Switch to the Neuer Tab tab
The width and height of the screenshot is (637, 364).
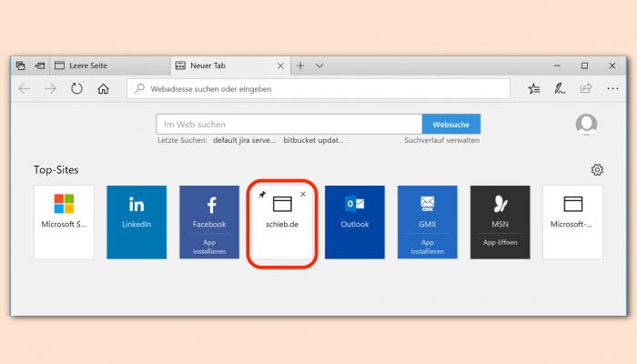pos(230,66)
